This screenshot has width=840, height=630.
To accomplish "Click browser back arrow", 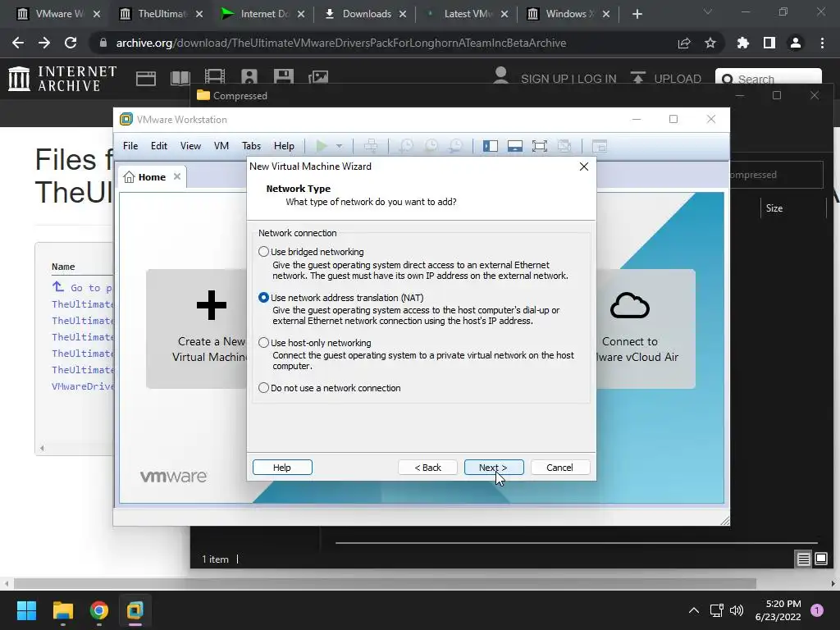I will point(18,43).
